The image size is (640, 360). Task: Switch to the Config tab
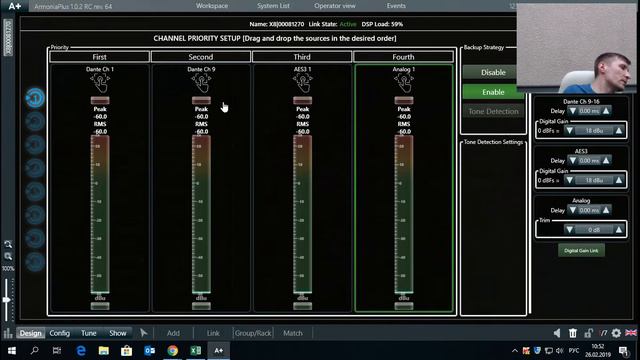pos(60,333)
